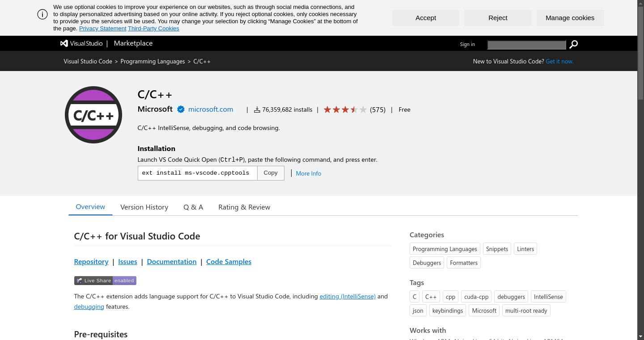Open the Third-Party Cookies link

pyautogui.click(x=153, y=29)
